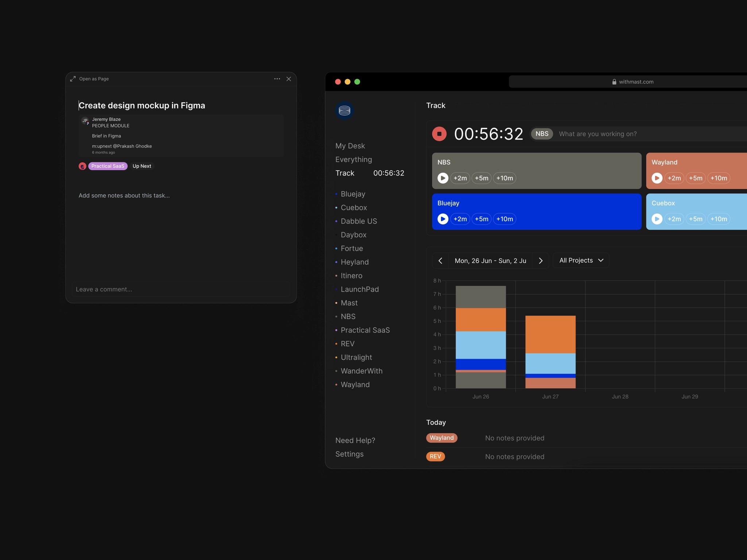This screenshot has height=560, width=747.
Task: Open Settings in sidebar
Action: 349,454
